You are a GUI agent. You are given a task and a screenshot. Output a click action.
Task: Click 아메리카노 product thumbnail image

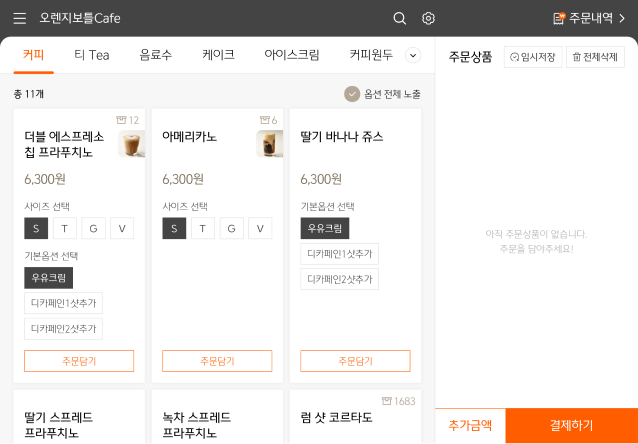pos(269,144)
